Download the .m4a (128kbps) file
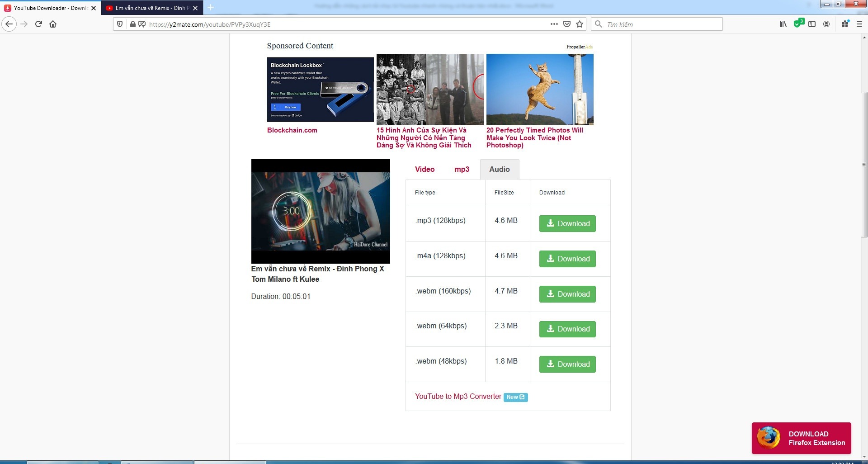Viewport: 868px width, 464px height. point(567,259)
